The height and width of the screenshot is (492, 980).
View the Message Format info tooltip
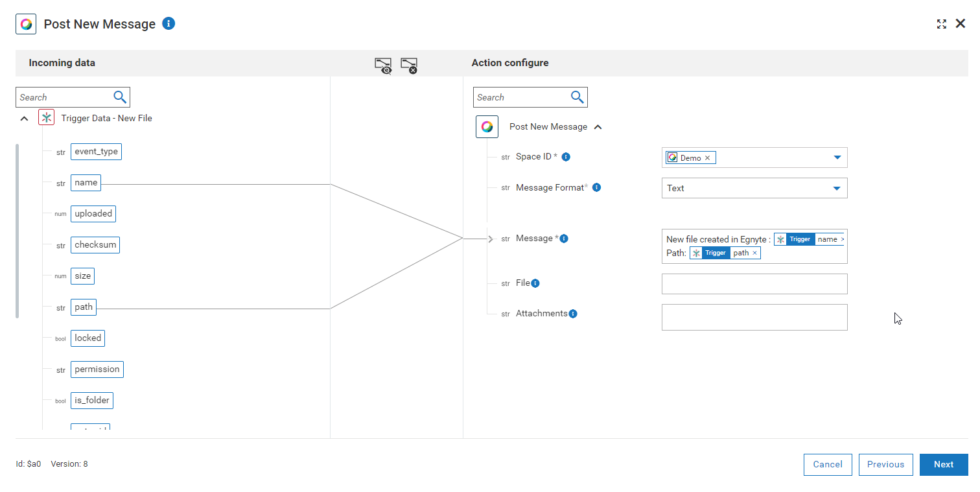coord(596,187)
